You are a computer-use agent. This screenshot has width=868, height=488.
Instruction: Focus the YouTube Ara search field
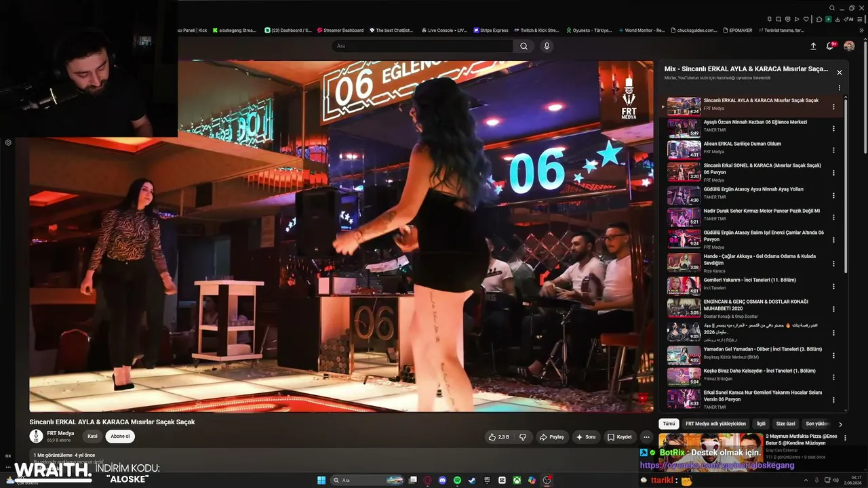423,46
